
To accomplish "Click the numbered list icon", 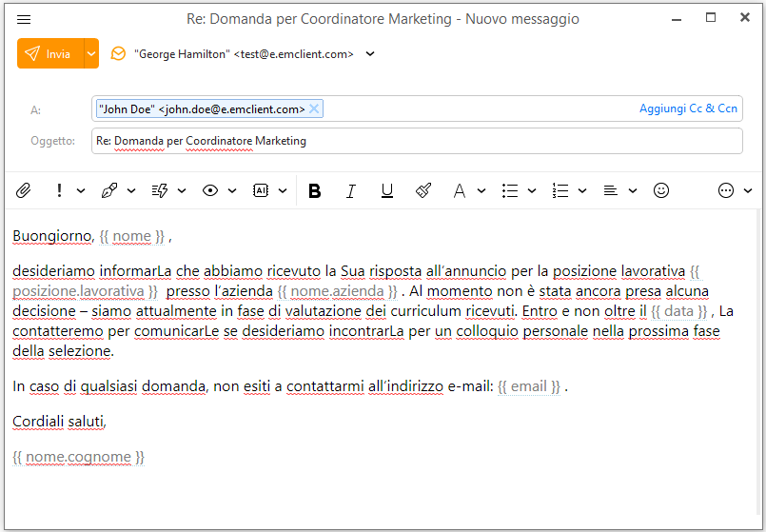I will click(x=560, y=190).
